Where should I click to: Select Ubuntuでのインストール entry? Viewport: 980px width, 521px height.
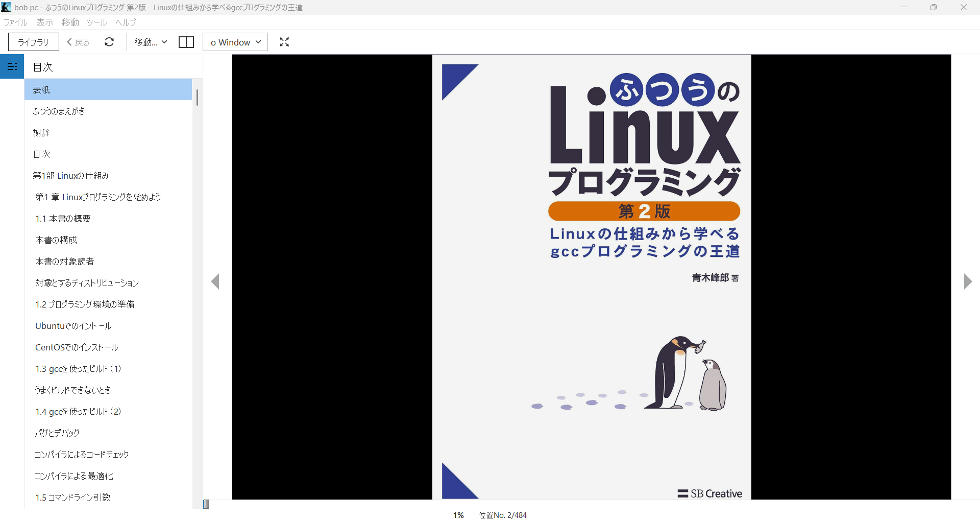(x=108, y=325)
